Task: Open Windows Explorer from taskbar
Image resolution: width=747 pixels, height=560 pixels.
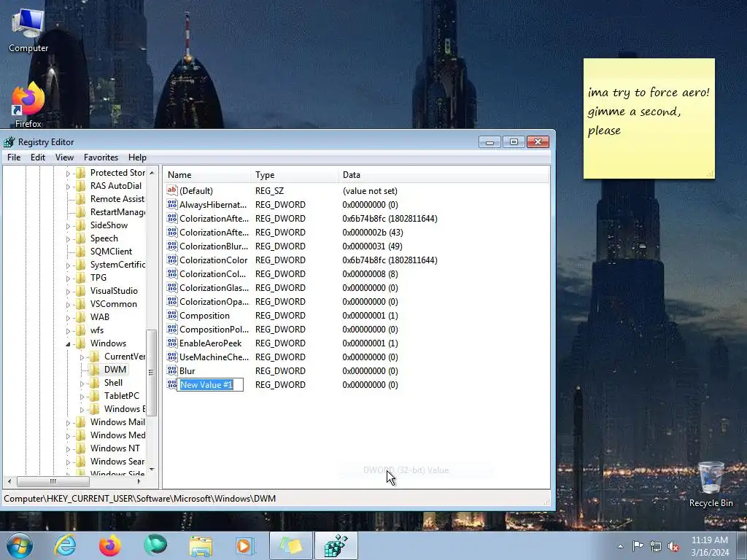Action: (x=201, y=545)
